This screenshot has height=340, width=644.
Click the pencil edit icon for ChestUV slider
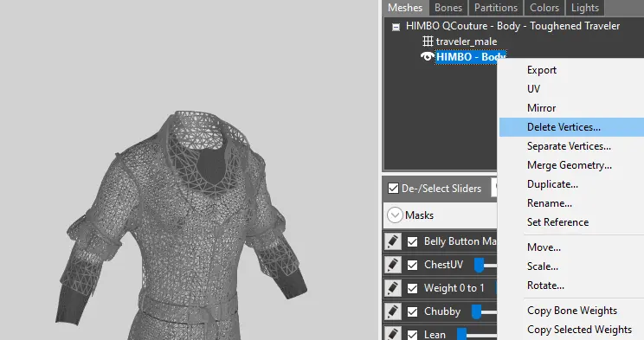[x=393, y=265]
